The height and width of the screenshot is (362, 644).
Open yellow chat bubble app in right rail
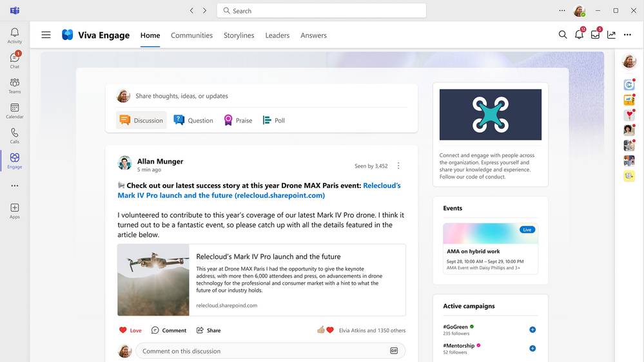(629, 176)
